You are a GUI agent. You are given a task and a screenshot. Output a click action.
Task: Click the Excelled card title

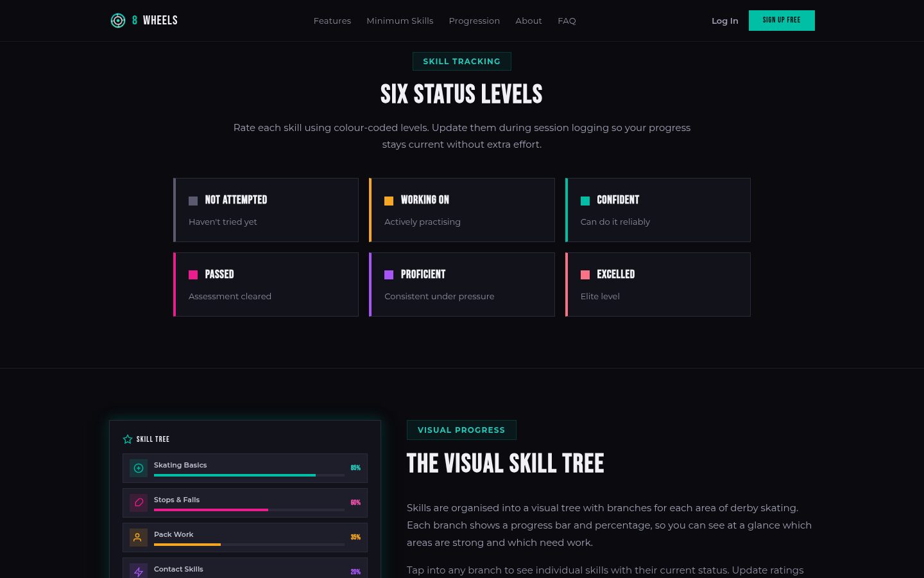616,274
